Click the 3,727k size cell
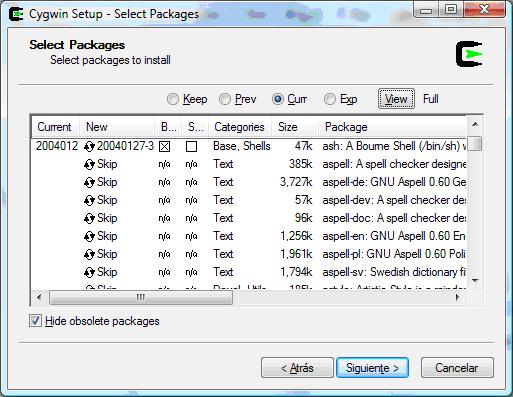The width and height of the screenshot is (513, 397). (x=296, y=182)
